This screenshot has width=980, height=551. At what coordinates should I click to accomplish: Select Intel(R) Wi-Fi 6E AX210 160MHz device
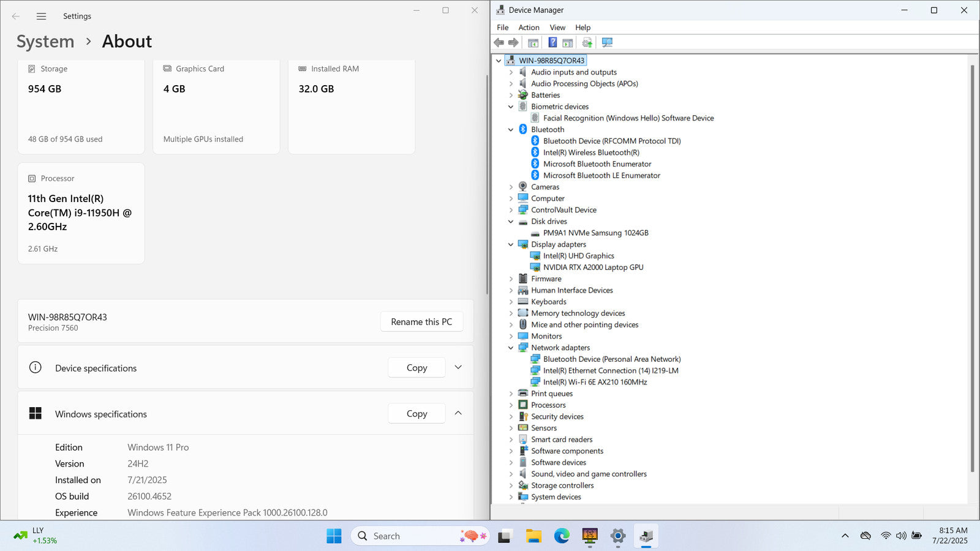pos(595,382)
